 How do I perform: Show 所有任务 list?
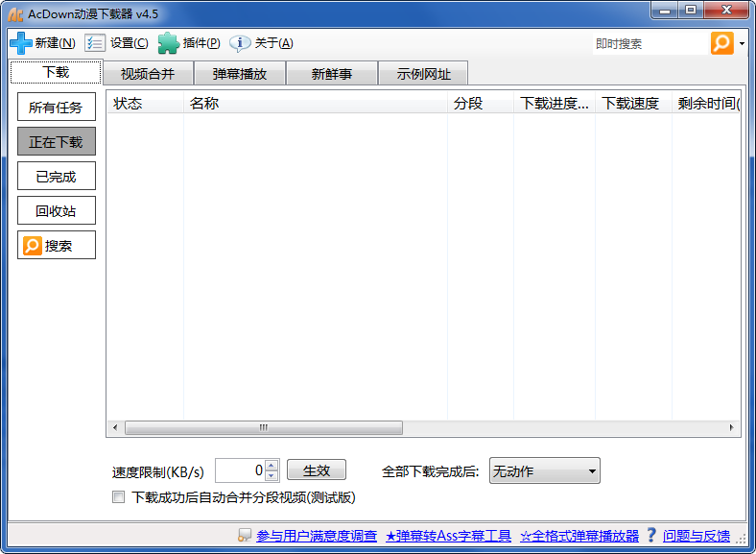point(57,107)
